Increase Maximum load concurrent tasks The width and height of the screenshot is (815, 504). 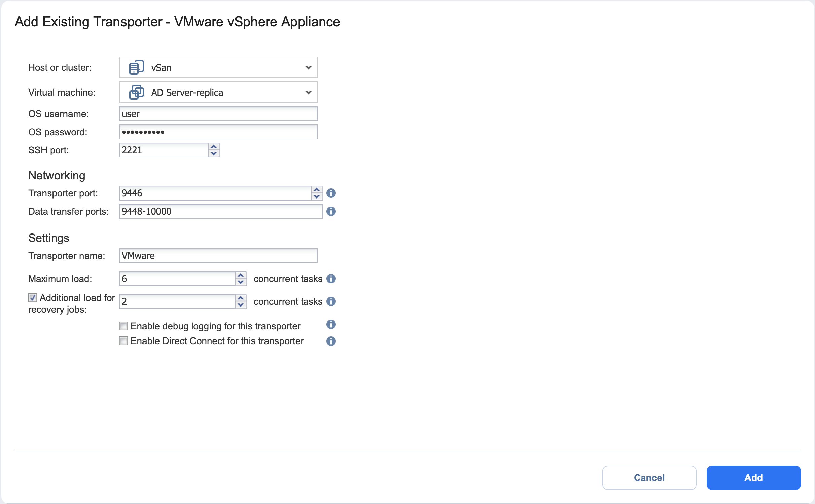(241, 276)
